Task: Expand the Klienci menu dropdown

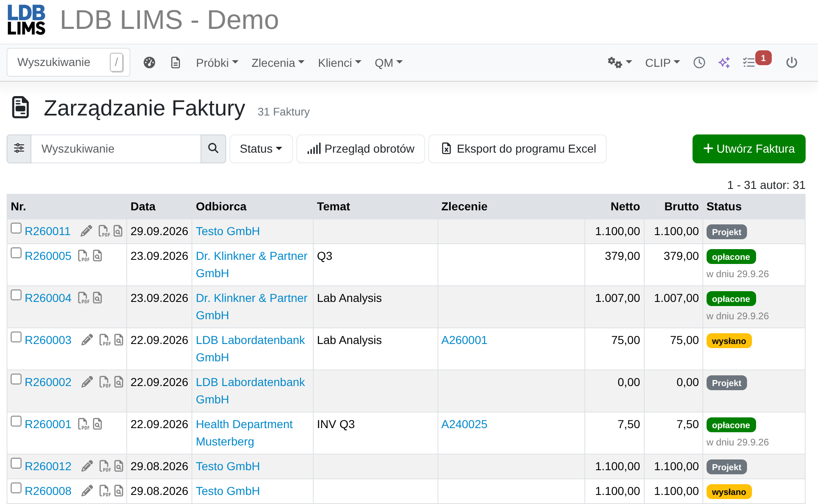Action: tap(339, 63)
